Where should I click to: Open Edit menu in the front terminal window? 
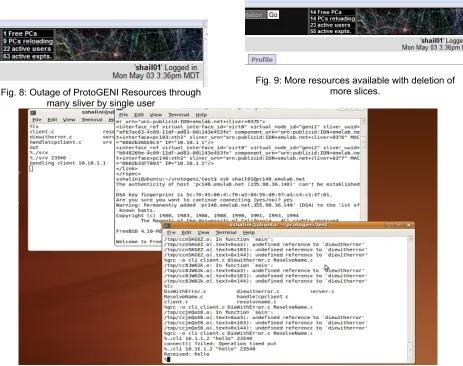186,232
